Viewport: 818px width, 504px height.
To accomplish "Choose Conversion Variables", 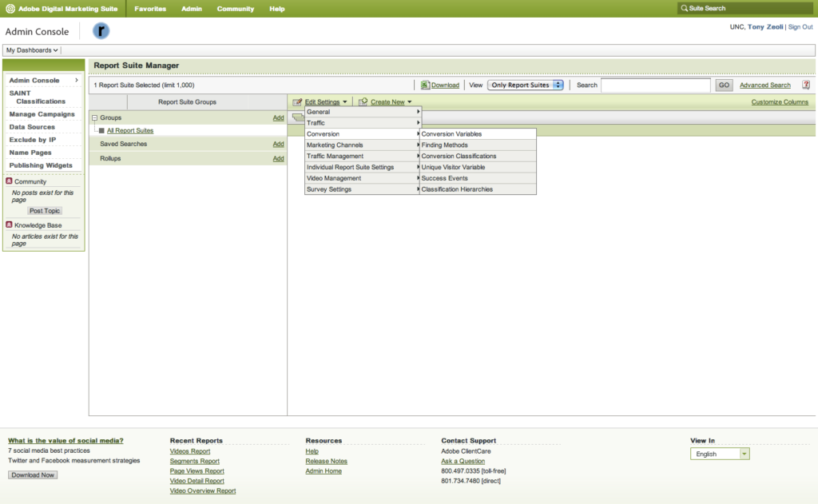I will pyautogui.click(x=478, y=134).
